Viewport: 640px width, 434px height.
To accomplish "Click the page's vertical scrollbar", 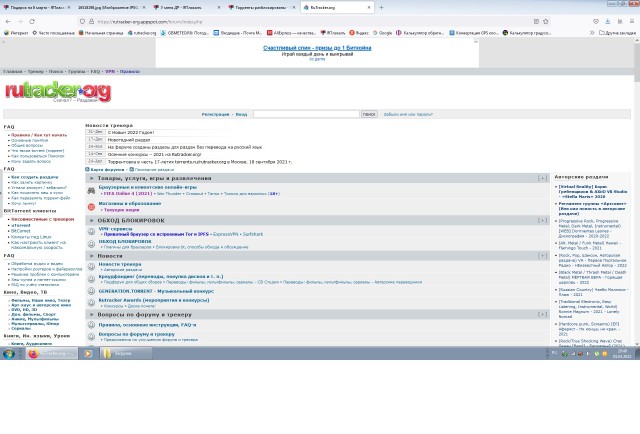I will tap(635, 200).
